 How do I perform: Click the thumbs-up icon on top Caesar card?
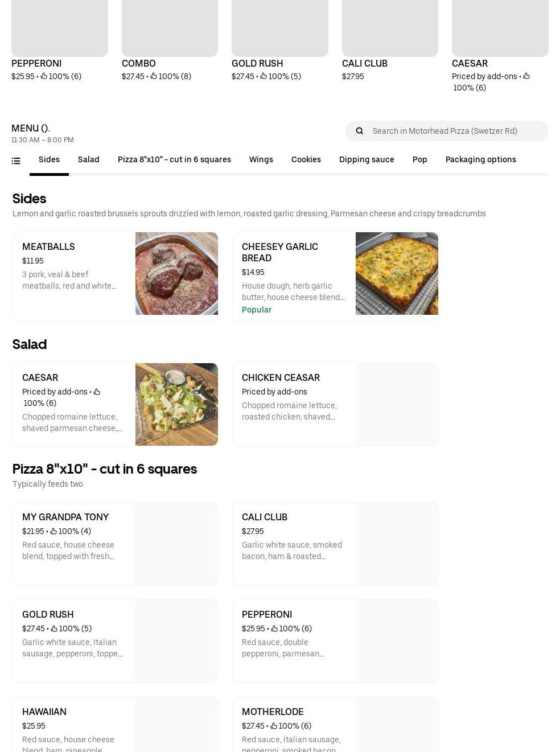tap(526, 76)
